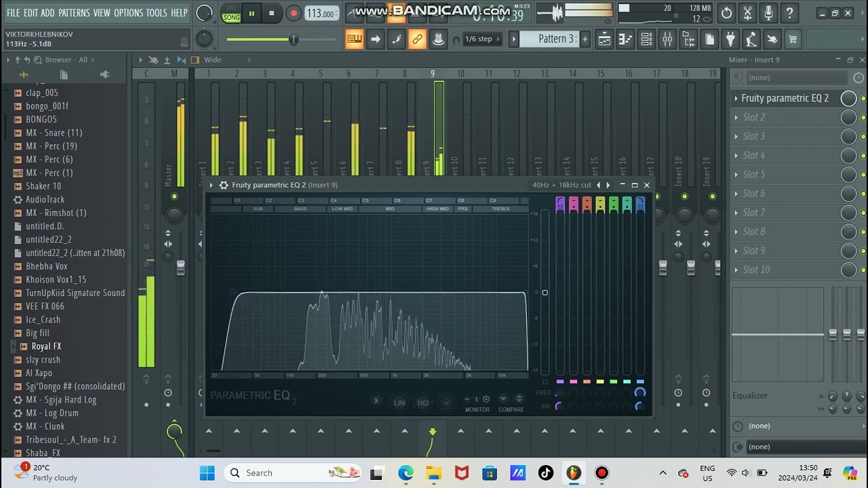Screen dimensions: 868x488
Task: Open the ADD menu
Action: 47,13
